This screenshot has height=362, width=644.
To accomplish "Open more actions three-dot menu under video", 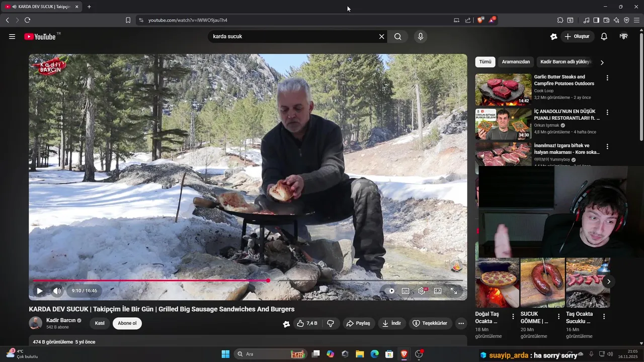I will 461,323.
